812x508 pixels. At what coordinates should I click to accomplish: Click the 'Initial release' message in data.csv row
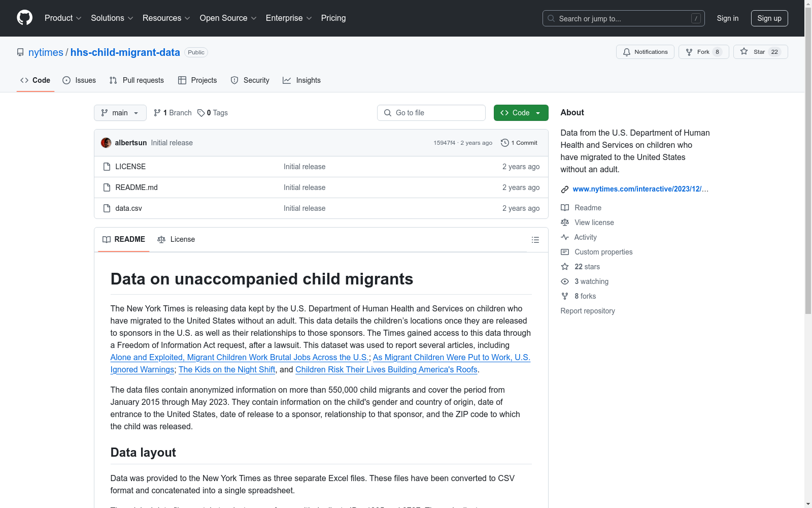(304, 208)
